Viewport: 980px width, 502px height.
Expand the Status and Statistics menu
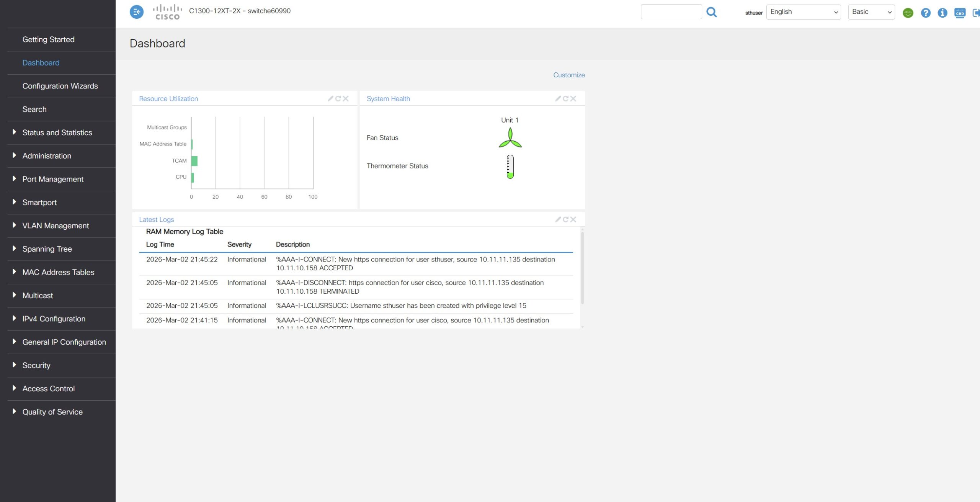pos(57,132)
